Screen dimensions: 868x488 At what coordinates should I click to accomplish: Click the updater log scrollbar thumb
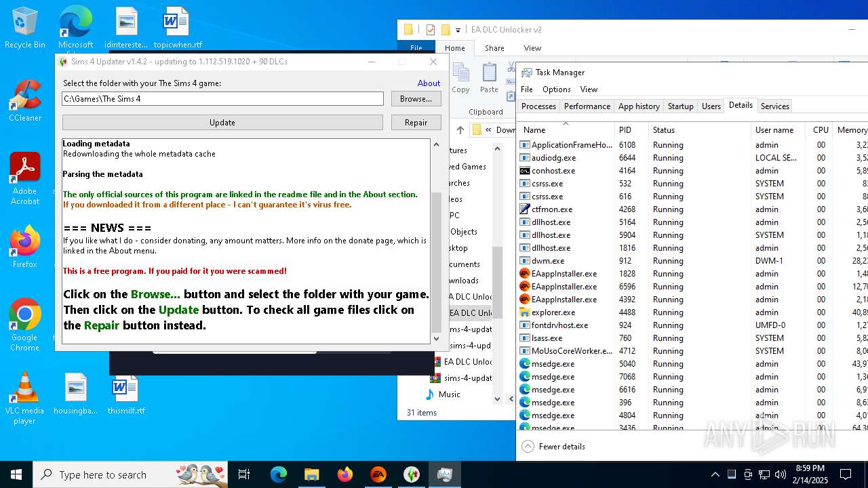pyautogui.click(x=436, y=261)
